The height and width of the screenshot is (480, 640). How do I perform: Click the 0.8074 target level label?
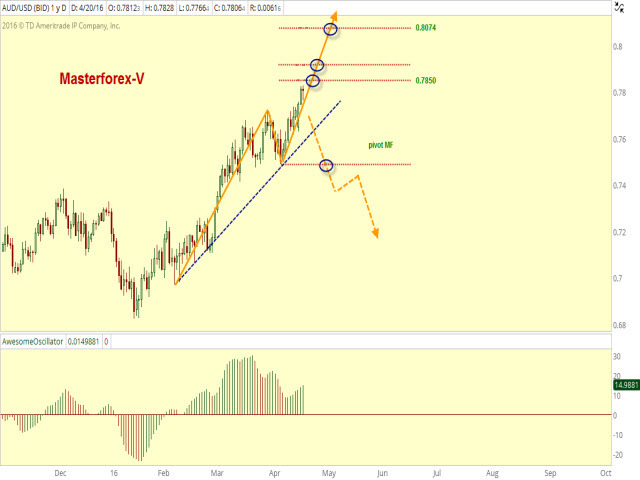[426, 28]
